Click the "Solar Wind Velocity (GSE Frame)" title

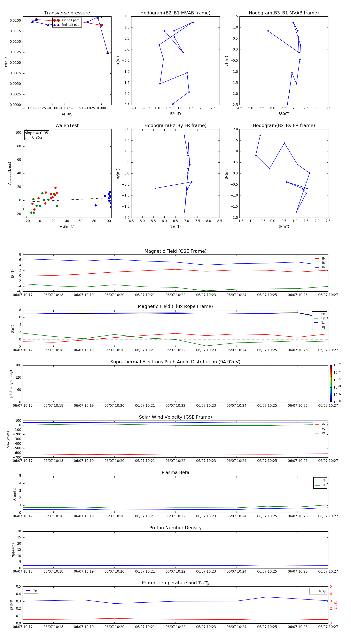pyautogui.click(x=175, y=417)
